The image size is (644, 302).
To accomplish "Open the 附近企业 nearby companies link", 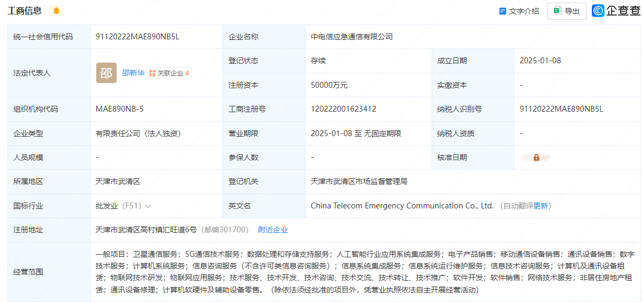I will coord(273,230).
